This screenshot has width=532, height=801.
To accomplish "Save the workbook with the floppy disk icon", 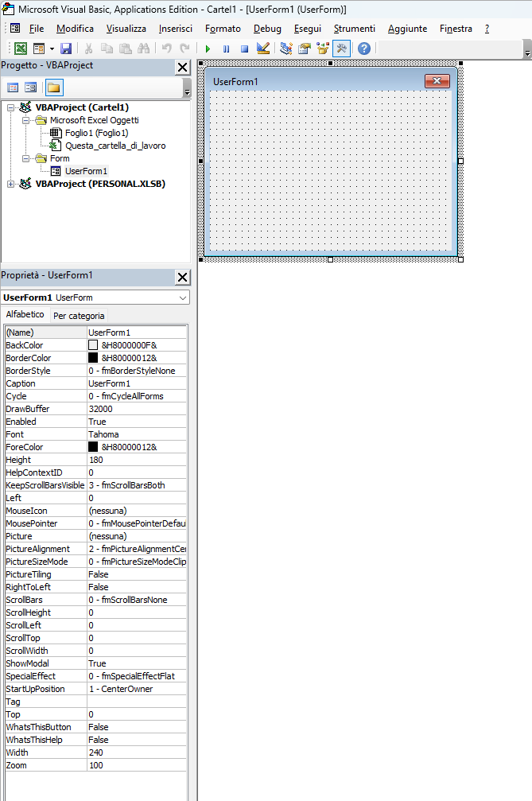I will [66, 49].
